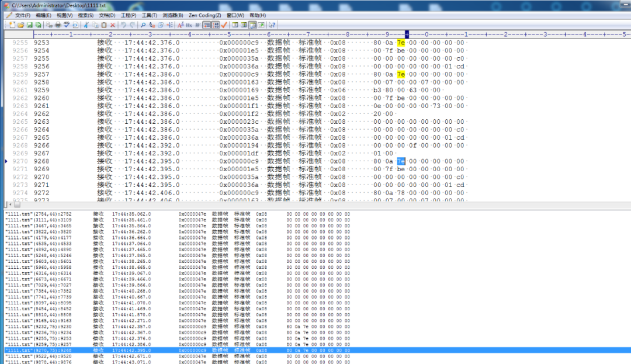The height and width of the screenshot is (364, 631).
Task: Click the EditPlus pencil icon in menu bar
Action: (x=9, y=15)
